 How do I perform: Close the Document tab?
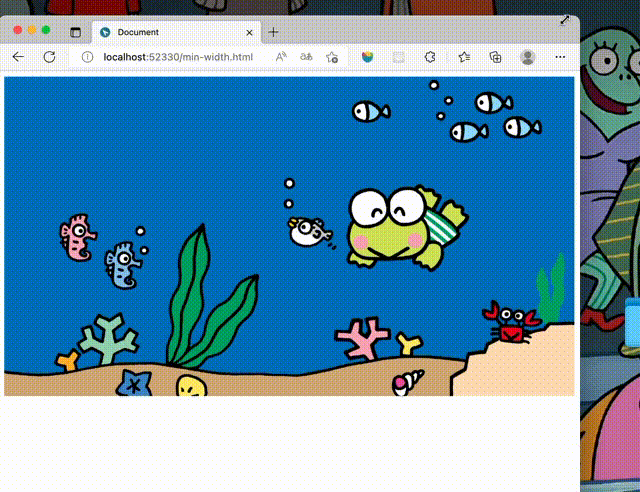pos(249,33)
